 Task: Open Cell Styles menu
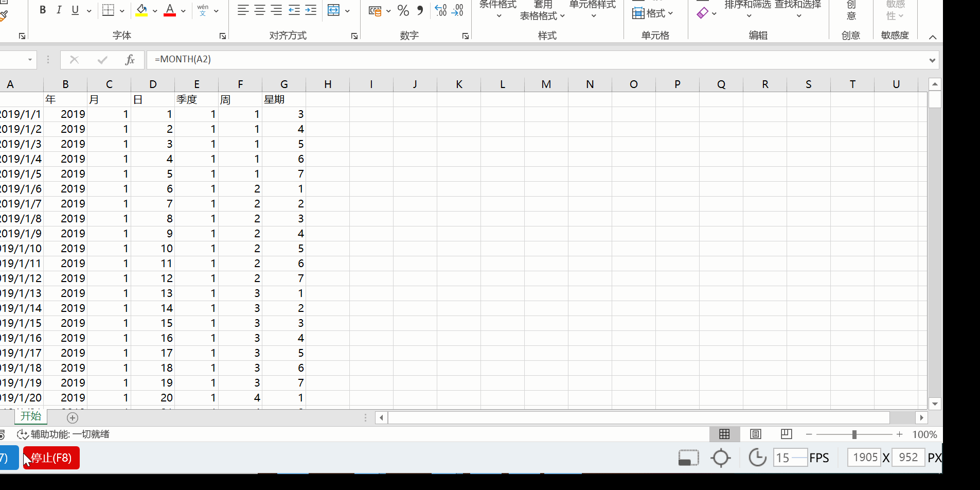593,10
